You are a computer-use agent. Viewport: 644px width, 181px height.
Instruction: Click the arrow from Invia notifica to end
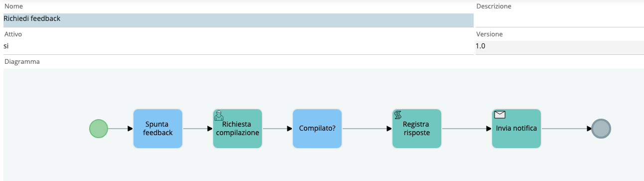[566, 129]
